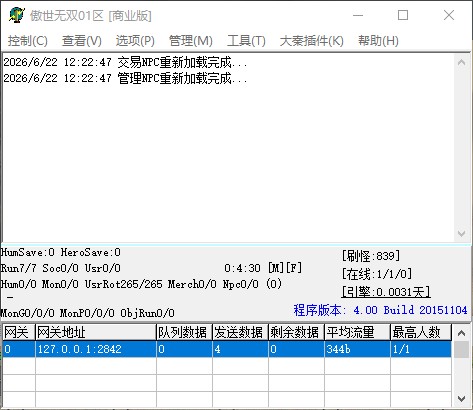Click the 剩余数据 column header

[296, 332]
